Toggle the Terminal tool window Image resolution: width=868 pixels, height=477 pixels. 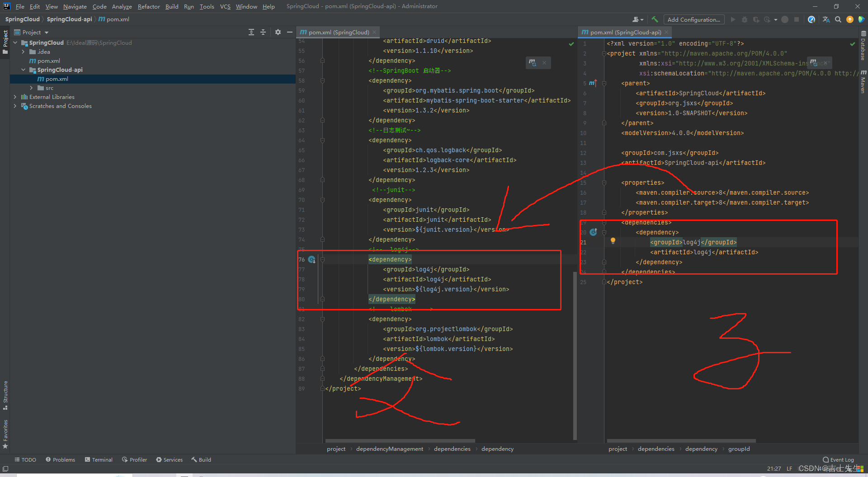tap(99, 459)
